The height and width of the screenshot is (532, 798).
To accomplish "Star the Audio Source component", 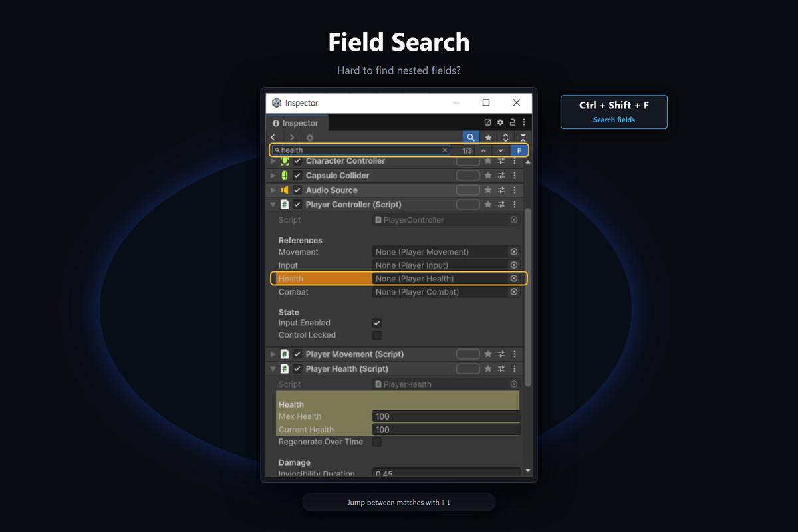I will (x=488, y=190).
